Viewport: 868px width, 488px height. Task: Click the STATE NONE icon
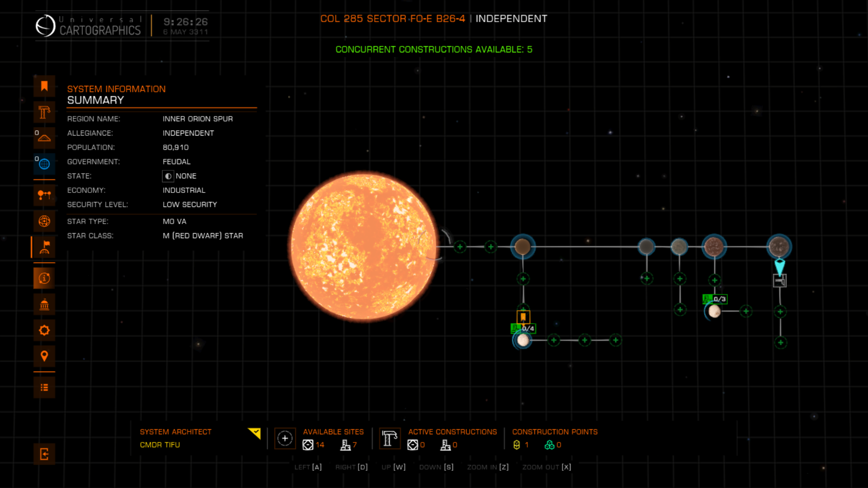[168, 176]
